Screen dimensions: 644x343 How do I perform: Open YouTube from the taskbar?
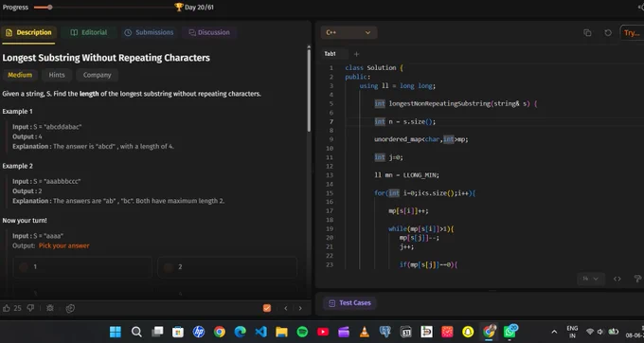tap(323, 332)
